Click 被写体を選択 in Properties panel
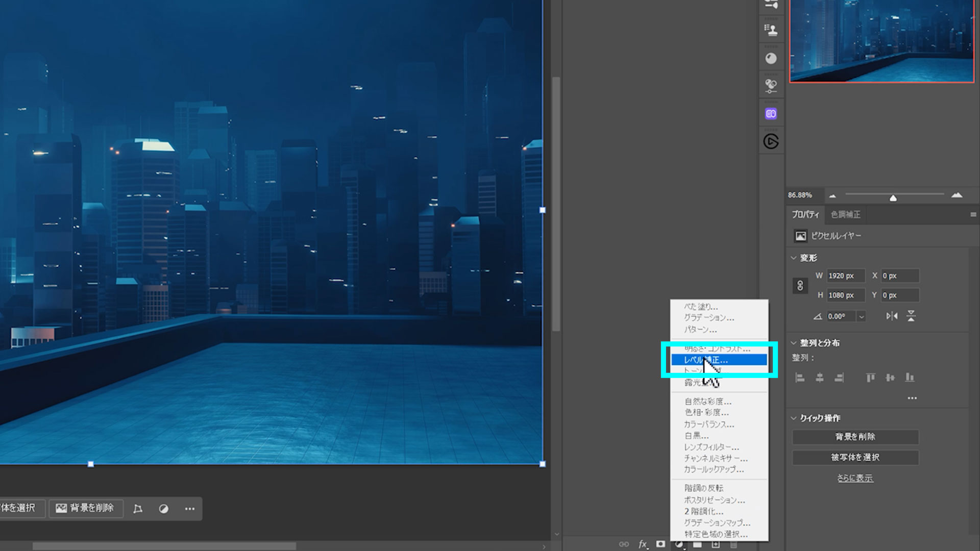Viewport: 980px width, 551px height. click(x=855, y=458)
